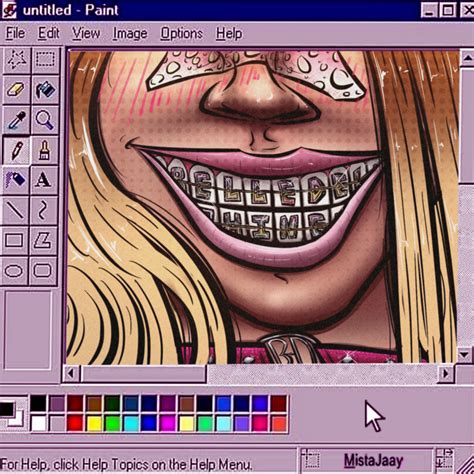Select the Polygon shape tool
The width and height of the screenshot is (474, 474).
tap(43, 241)
